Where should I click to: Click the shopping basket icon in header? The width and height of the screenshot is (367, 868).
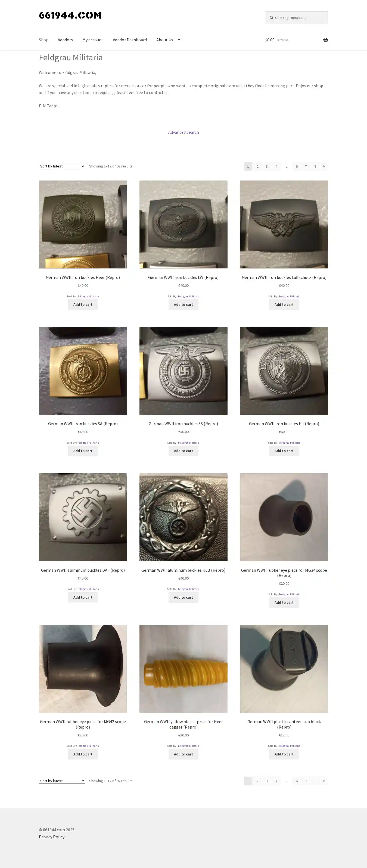325,40
